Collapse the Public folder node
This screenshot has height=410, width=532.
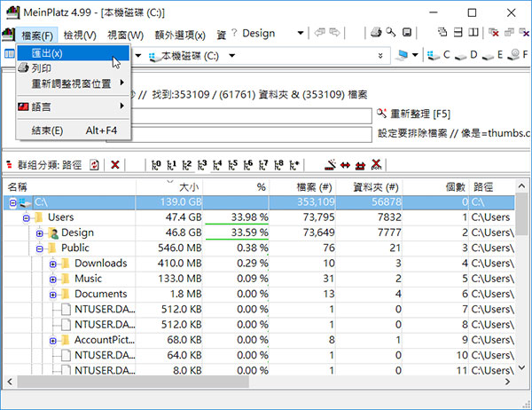point(39,248)
